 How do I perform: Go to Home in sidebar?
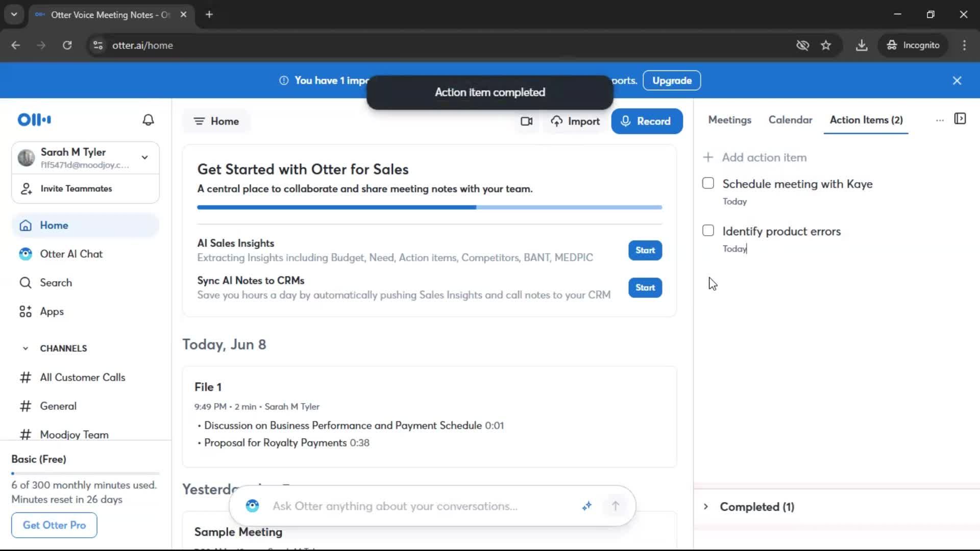(x=86, y=226)
